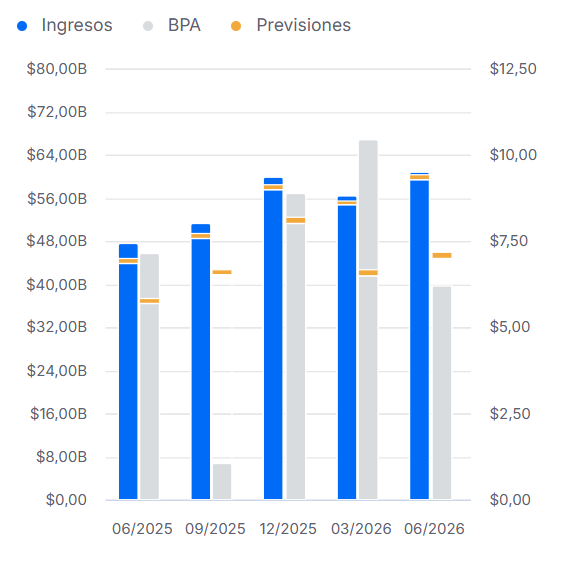Toggle the BPA legend series
The height and width of the screenshot is (582, 575).
point(172,26)
